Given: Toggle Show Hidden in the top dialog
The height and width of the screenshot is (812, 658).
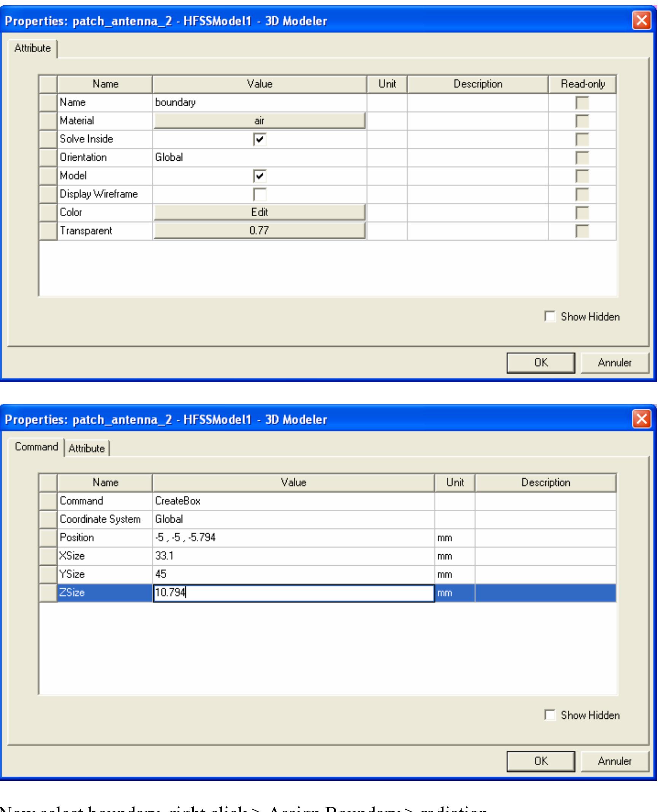Looking at the screenshot, I should point(550,316).
